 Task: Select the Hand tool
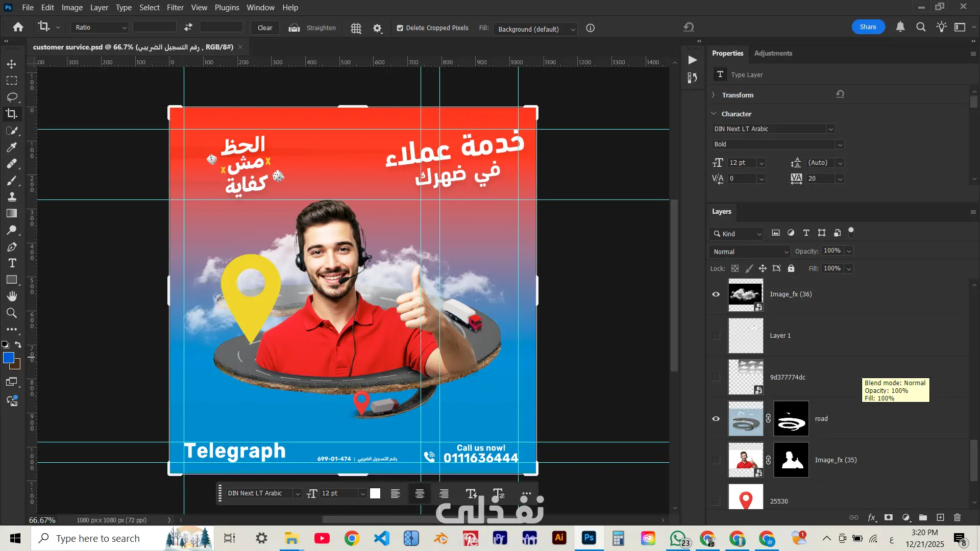point(12,296)
